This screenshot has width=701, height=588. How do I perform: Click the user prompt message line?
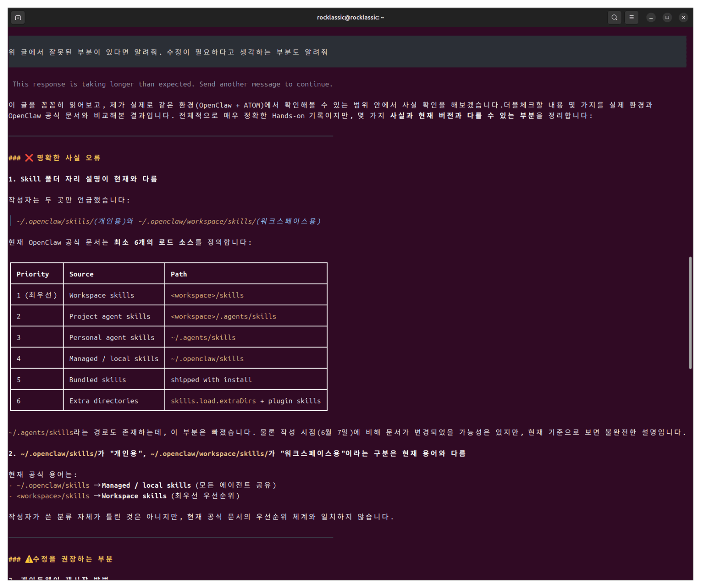(168, 52)
